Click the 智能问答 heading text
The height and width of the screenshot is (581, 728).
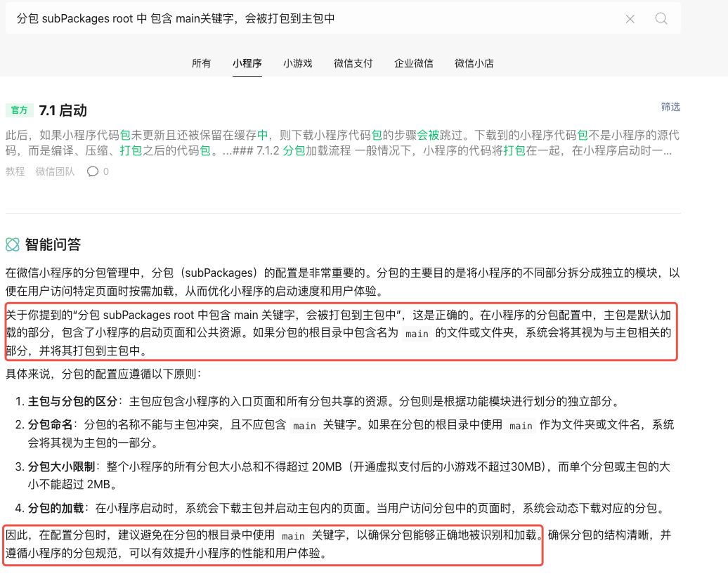(x=53, y=244)
